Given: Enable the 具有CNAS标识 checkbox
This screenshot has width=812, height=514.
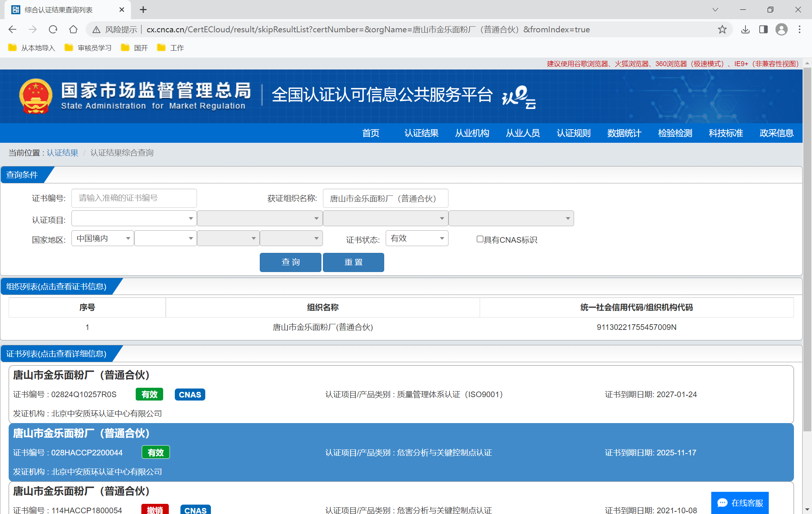Looking at the screenshot, I should 480,239.
